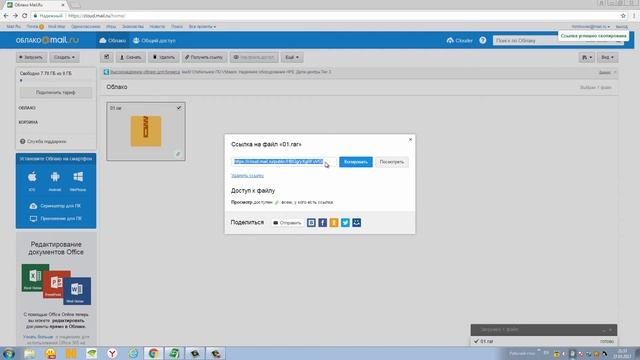The height and width of the screenshot is (360, 640).
Task: Share via the Facebook icon
Action: click(322, 222)
